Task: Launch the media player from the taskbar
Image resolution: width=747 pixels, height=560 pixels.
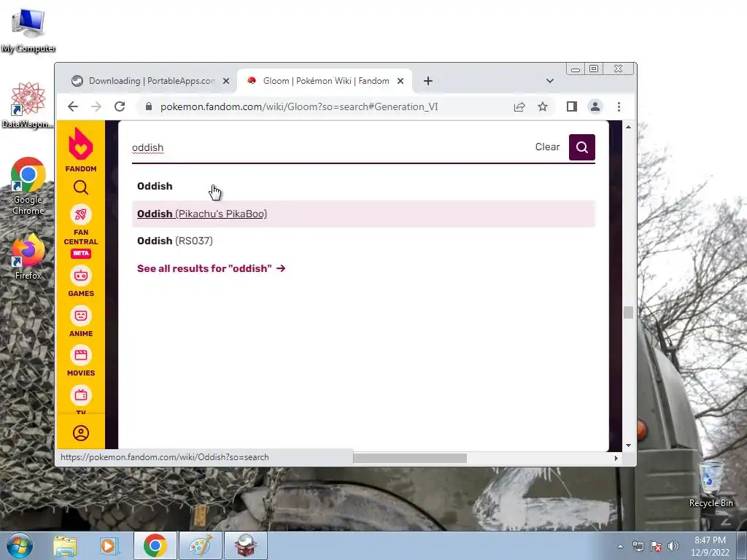Action: coord(108,546)
